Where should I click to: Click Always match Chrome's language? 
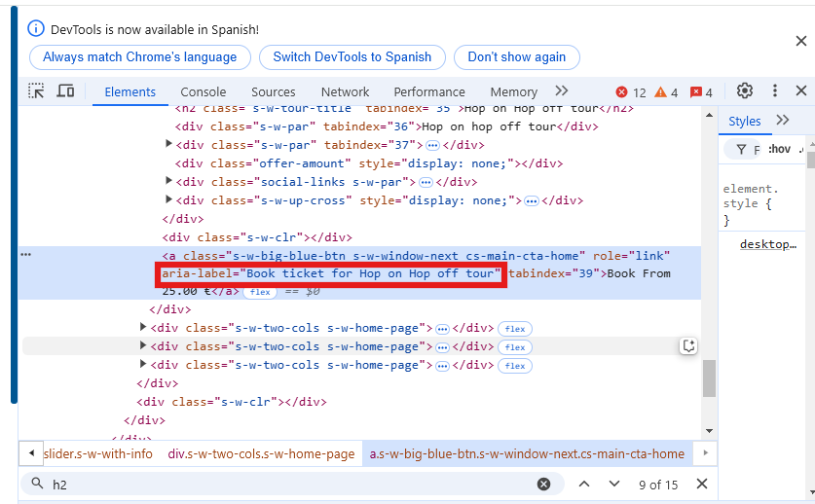[x=140, y=57]
